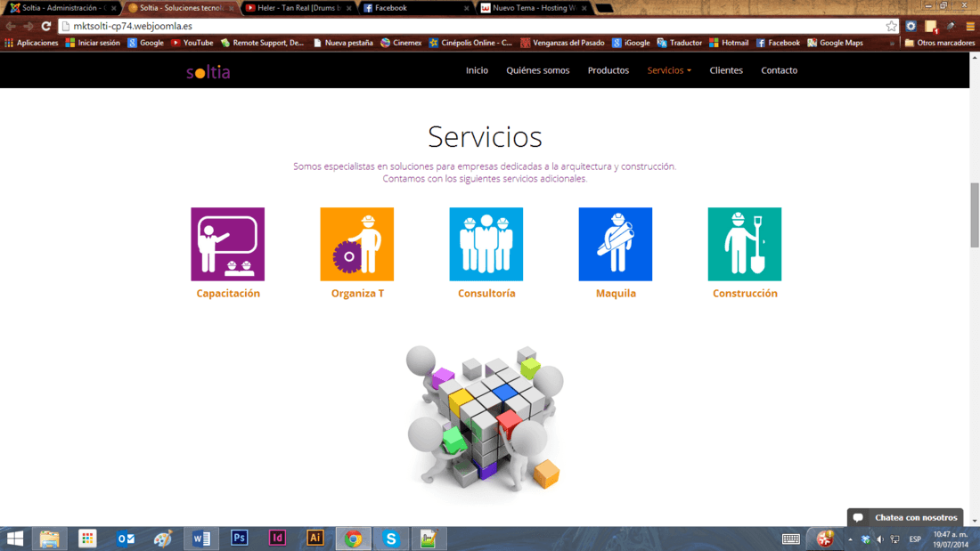
Task: Open the on-screen keyboard tray icon
Action: 790,539
